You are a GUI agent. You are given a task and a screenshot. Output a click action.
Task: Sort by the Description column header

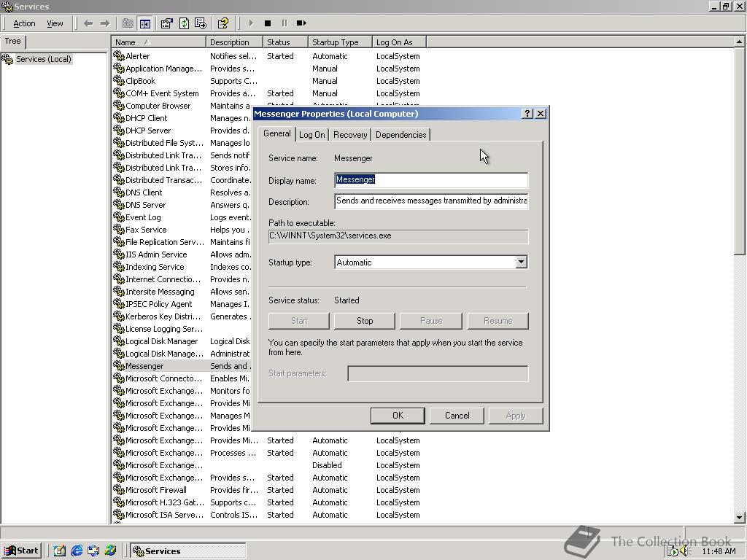click(x=234, y=42)
